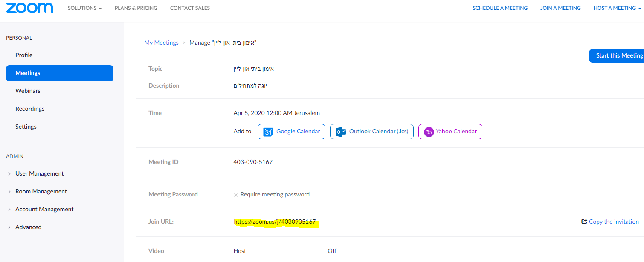Screen dimensions: 644x262
Task: Click the Outlook Calendar icon
Action: click(340, 132)
